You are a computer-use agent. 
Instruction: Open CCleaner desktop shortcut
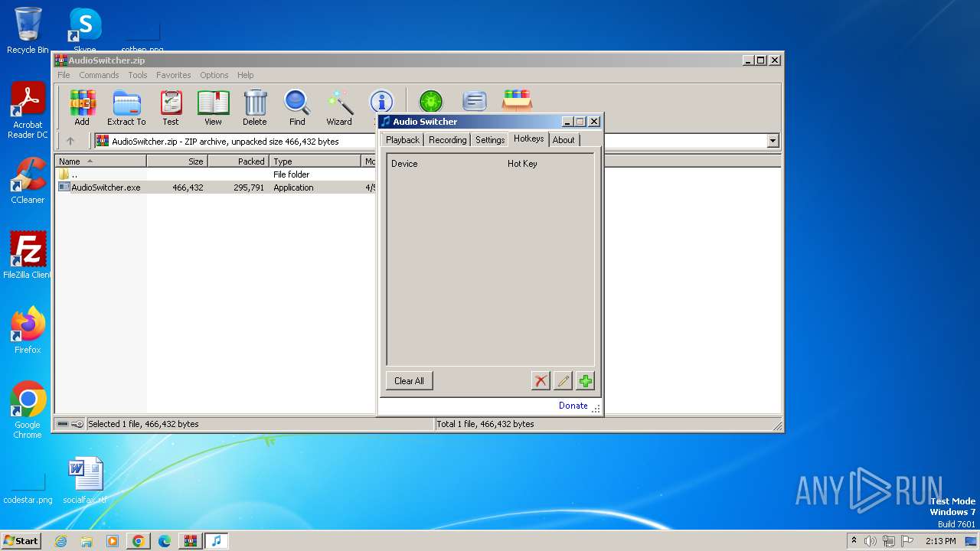click(28, 181)
